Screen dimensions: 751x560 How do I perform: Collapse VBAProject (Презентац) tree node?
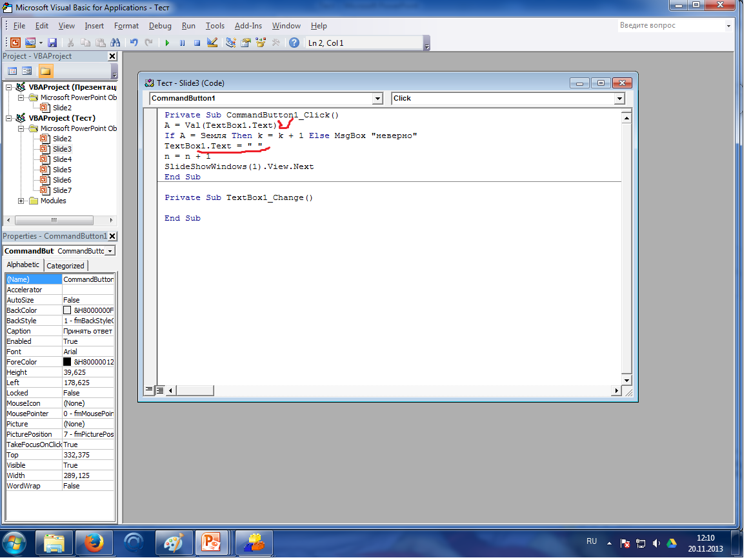(x=9, y=87)
